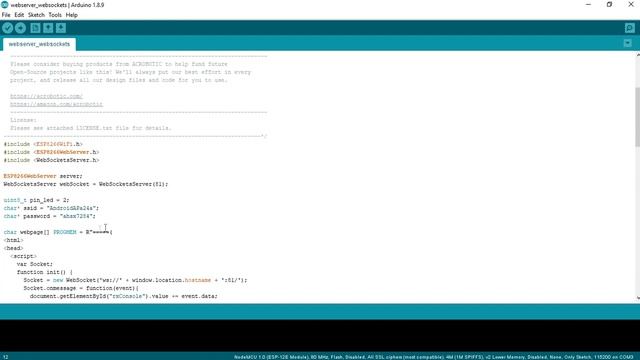The height and width of the screenshot is (360, 640).
Task: Click the 'uint8_t pin_led = 2;' line
Action: [36, 200]
